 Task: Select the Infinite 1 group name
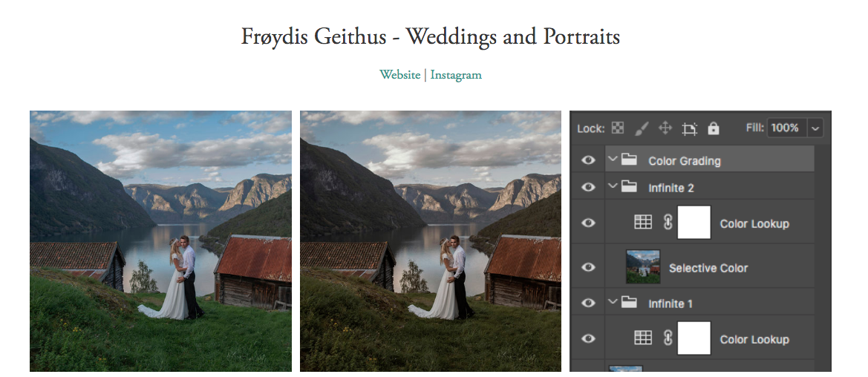point(670,304)
